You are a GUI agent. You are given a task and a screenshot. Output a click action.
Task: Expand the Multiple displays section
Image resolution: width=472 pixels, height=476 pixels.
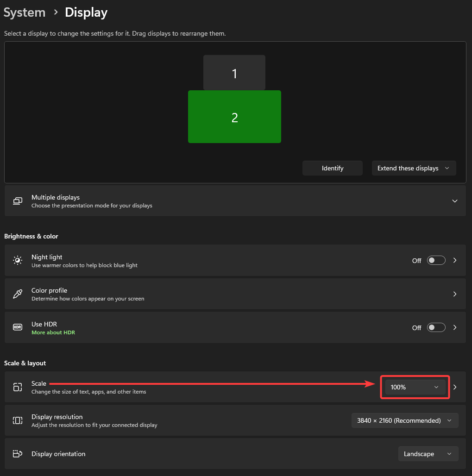tap(455, 201)
